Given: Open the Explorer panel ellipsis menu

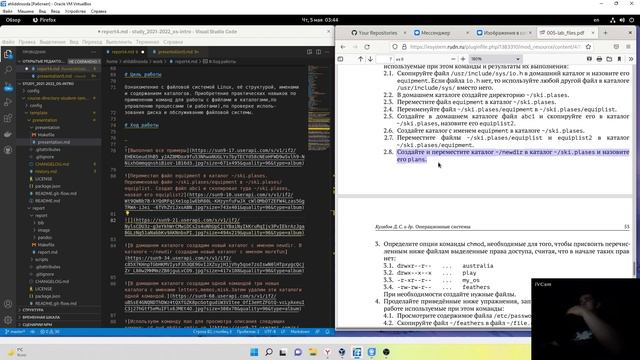Looking at the screenshot, I should coord(93,52).
